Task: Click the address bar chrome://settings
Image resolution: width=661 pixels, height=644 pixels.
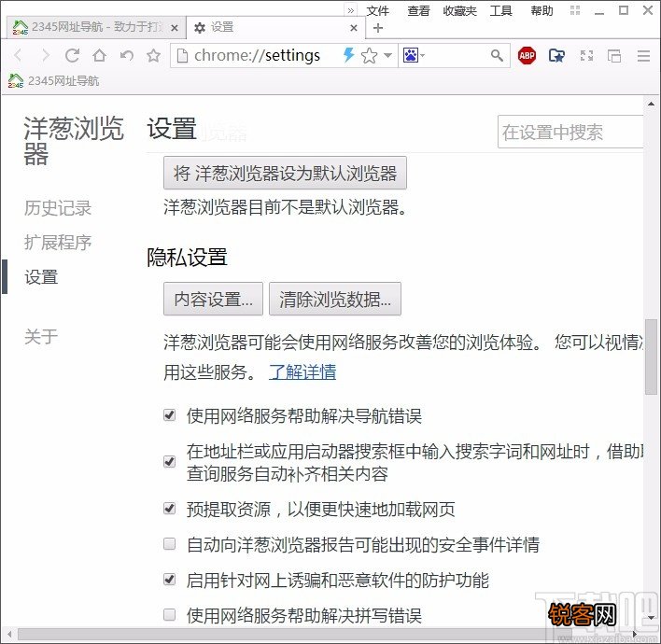Action: [257, 55]
